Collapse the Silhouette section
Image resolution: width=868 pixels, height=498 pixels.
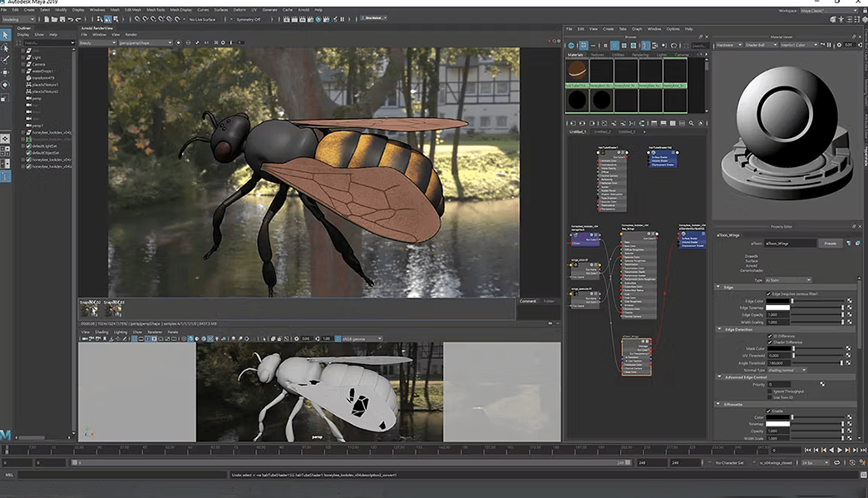pos(718,405)
